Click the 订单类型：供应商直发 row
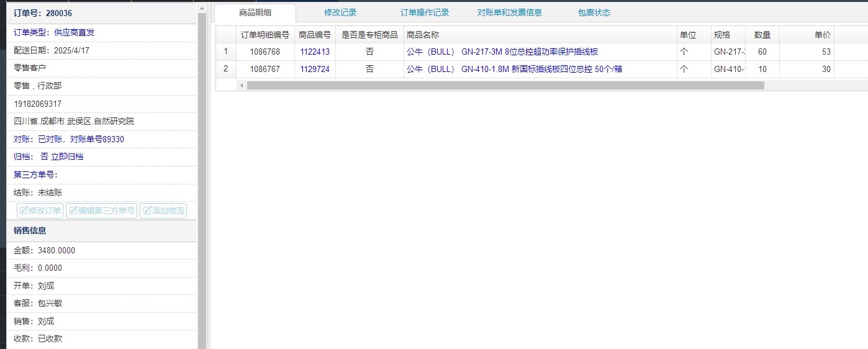Image resolution: width=868 pixels, height=349 pixels. pyautogui.click(x=102, y=33)
